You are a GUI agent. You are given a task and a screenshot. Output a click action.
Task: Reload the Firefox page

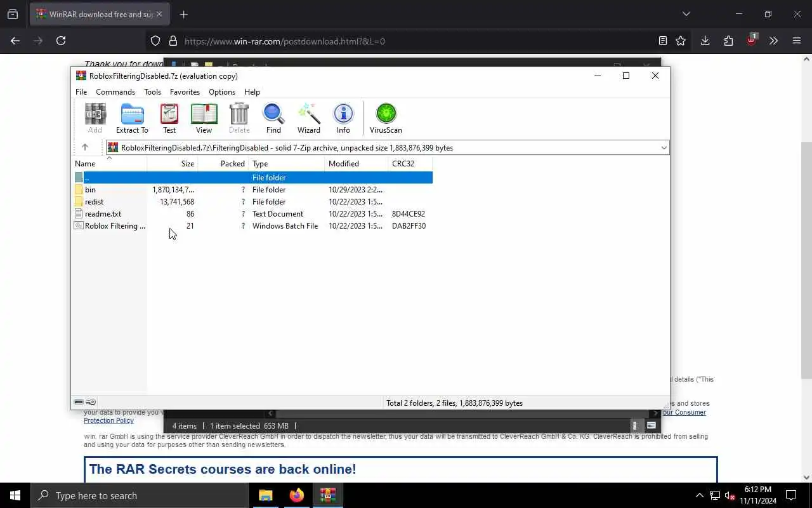[x=61, y=41]
